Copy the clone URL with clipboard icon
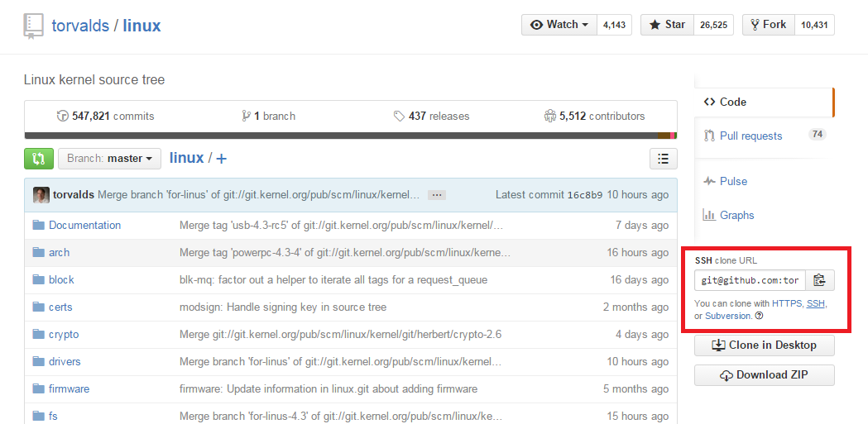 [x=820, y=280]
